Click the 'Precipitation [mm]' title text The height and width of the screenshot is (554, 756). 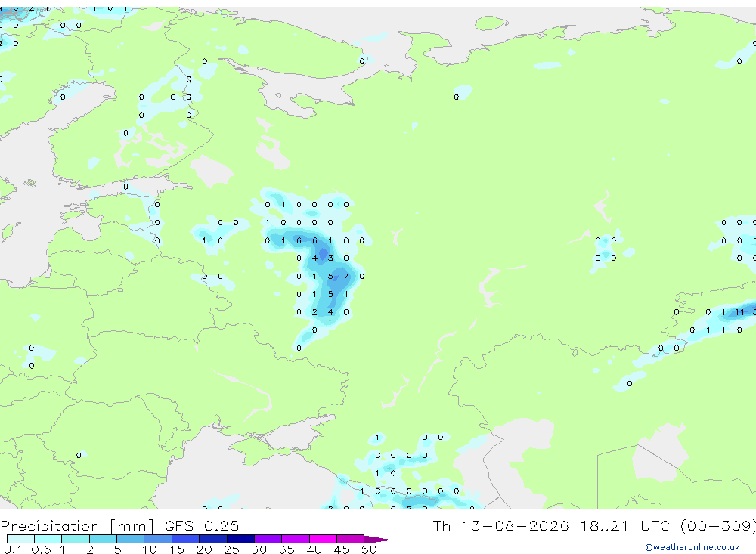click(77, 526)
